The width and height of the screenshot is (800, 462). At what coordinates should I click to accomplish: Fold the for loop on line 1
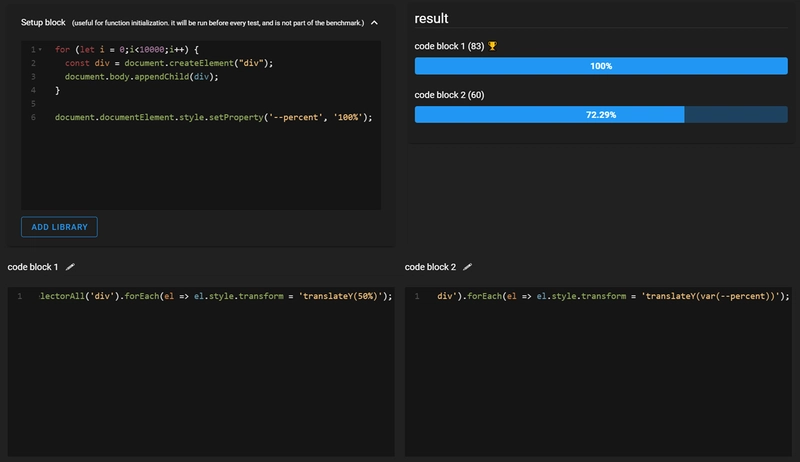tap(40, 49)
